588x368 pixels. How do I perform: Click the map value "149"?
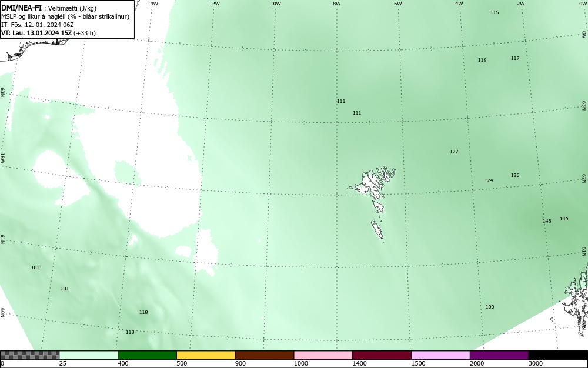(x=564, y=219)
